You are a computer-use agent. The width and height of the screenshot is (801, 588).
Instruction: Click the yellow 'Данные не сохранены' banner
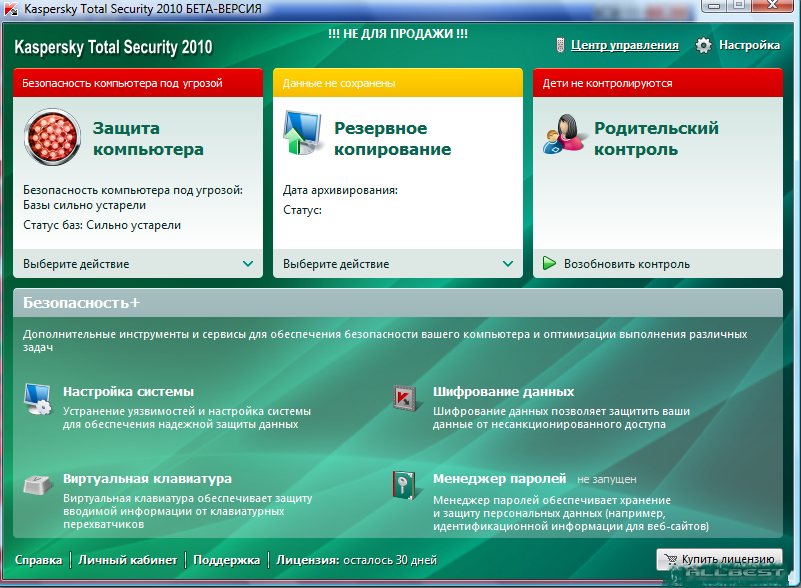(x=397, y=83)
